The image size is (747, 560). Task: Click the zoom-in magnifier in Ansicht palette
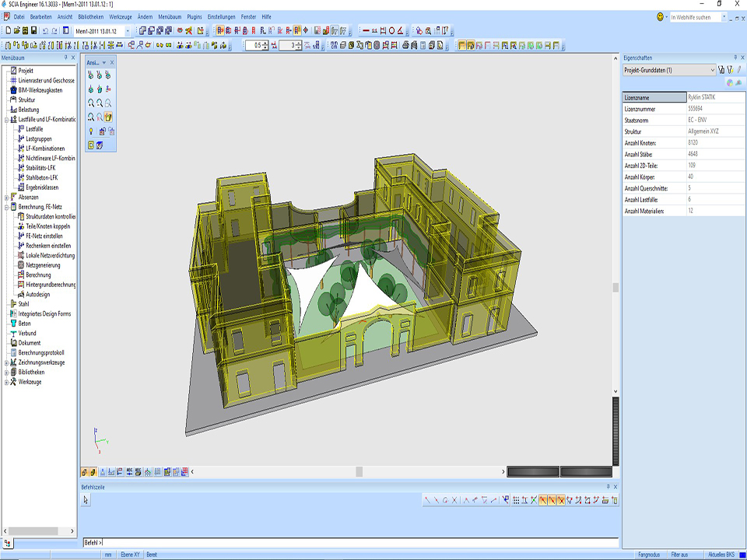click(91, 103)
